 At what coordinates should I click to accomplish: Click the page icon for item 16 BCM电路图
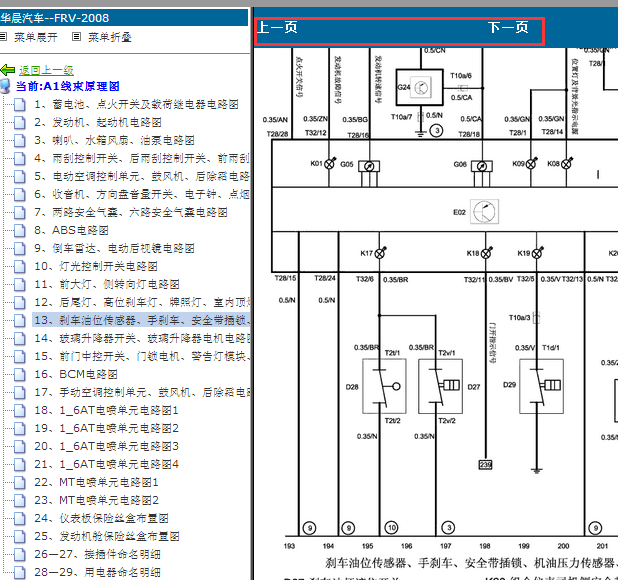20,375
